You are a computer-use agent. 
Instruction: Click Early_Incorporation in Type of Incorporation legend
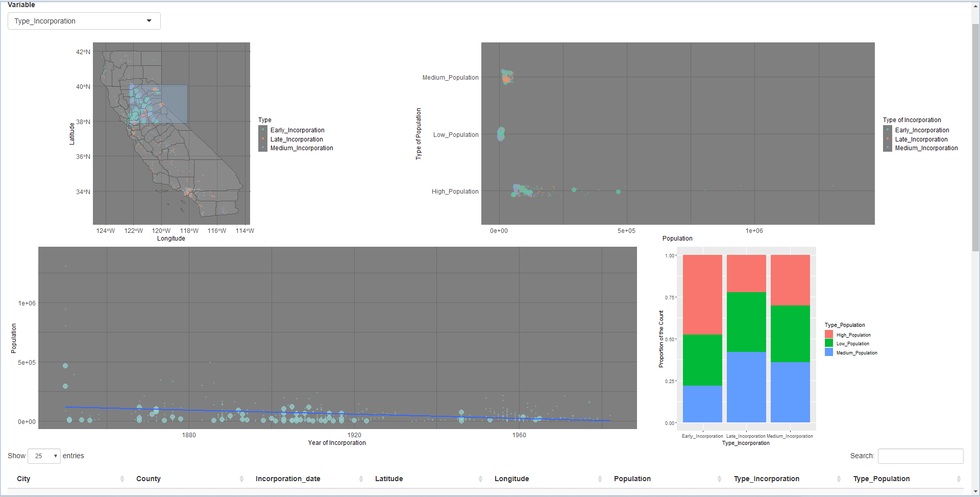922,130
